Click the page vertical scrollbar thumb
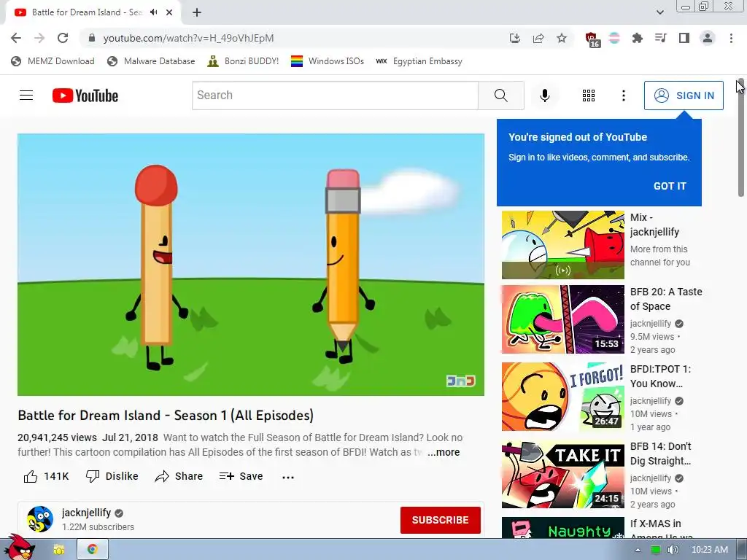This screenshot has height=560, width=747. click(x=741, y=138)
